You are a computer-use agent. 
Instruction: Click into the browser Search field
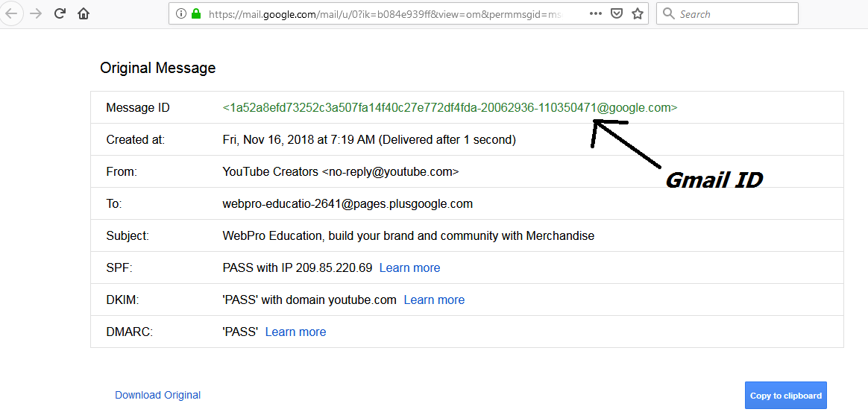click(x=727, y=14)
